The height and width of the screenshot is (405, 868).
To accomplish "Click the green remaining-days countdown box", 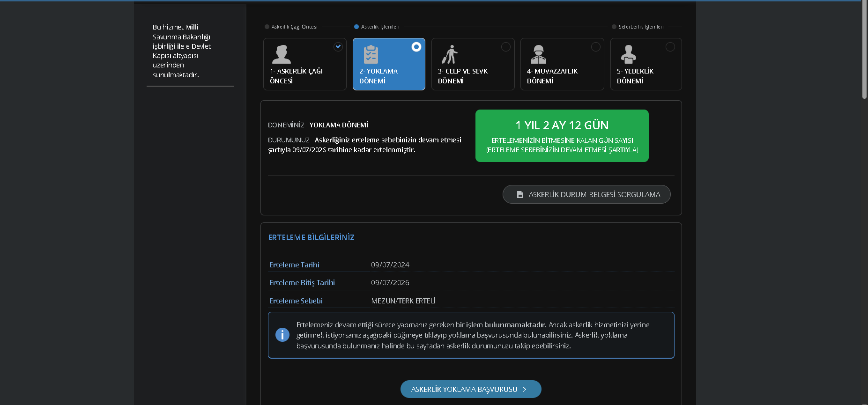I will tap(562, 136).
